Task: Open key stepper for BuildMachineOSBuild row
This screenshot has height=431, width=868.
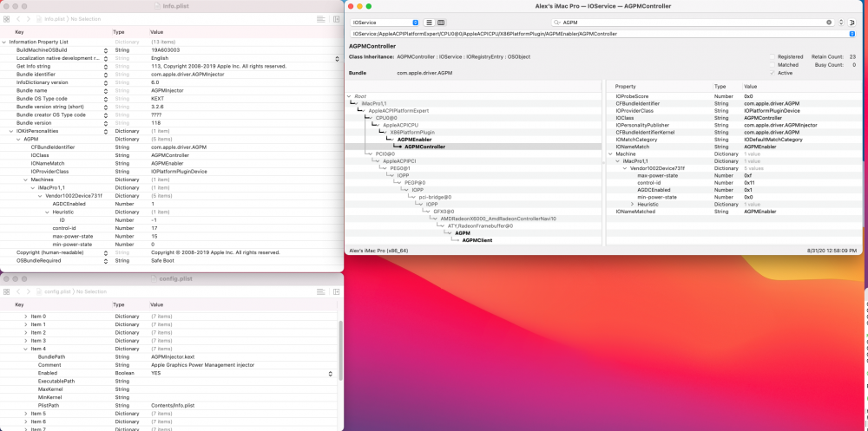Action: point(106,49)
